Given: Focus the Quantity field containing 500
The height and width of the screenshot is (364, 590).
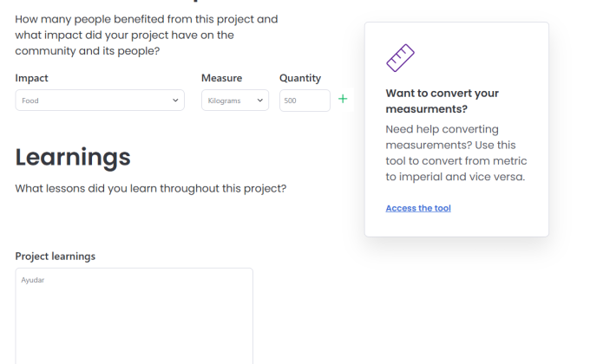Looking at the screenshot, I should (x=304, y=101).
